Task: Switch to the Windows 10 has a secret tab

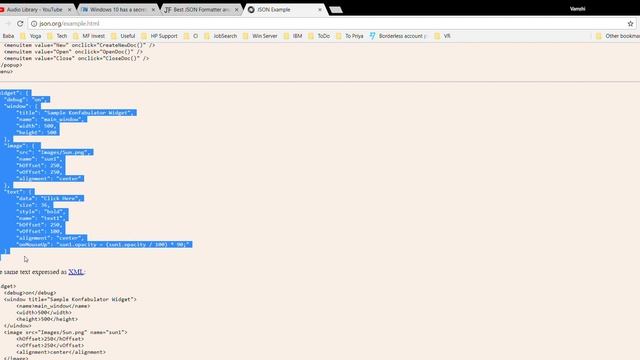Action: [x=118, y=9]
